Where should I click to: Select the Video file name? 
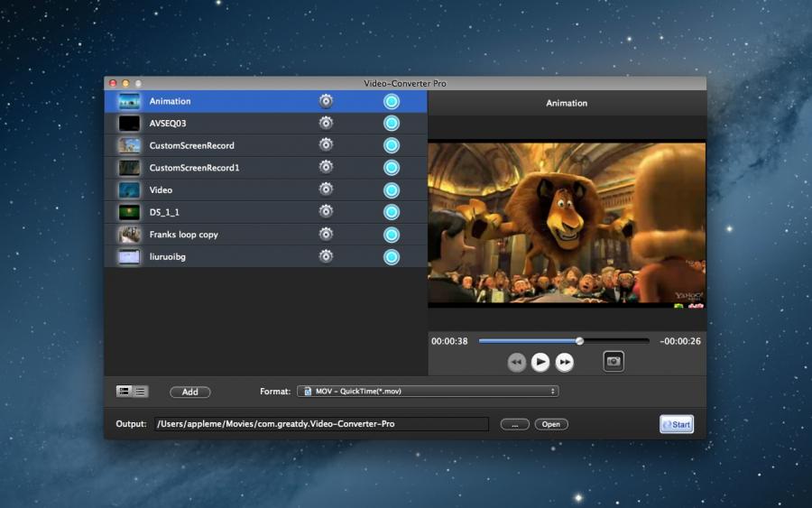click(161, 190)
